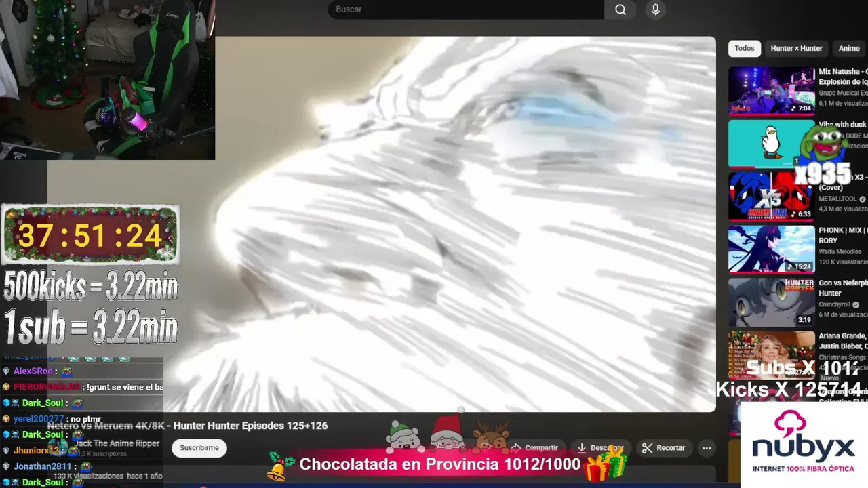The height and width of the screenshot is (488, 868).
Task: Select the Anime filter chip
Action: point(849,48)
